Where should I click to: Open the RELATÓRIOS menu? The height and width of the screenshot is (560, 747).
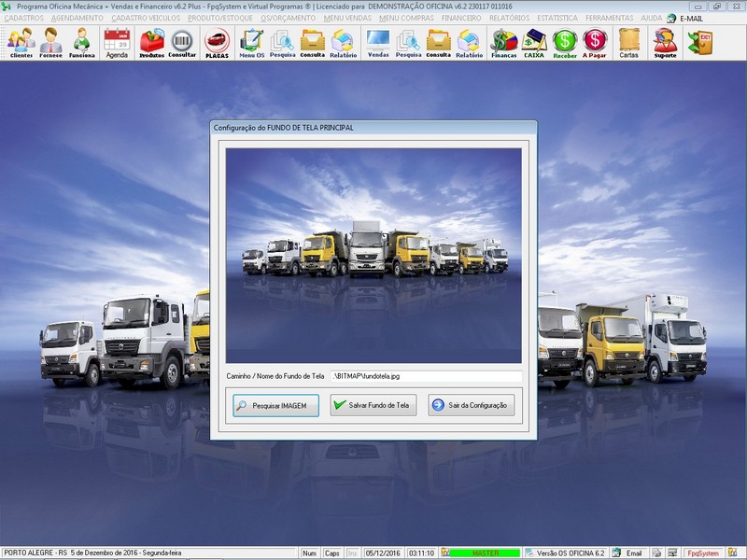tap(509, 18)
